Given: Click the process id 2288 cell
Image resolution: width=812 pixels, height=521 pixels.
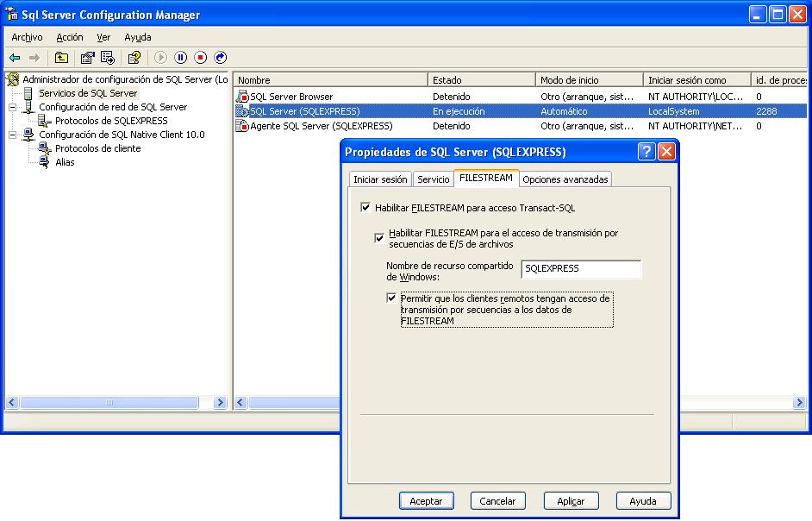Looking at the screenshot, I should point(779,111).
